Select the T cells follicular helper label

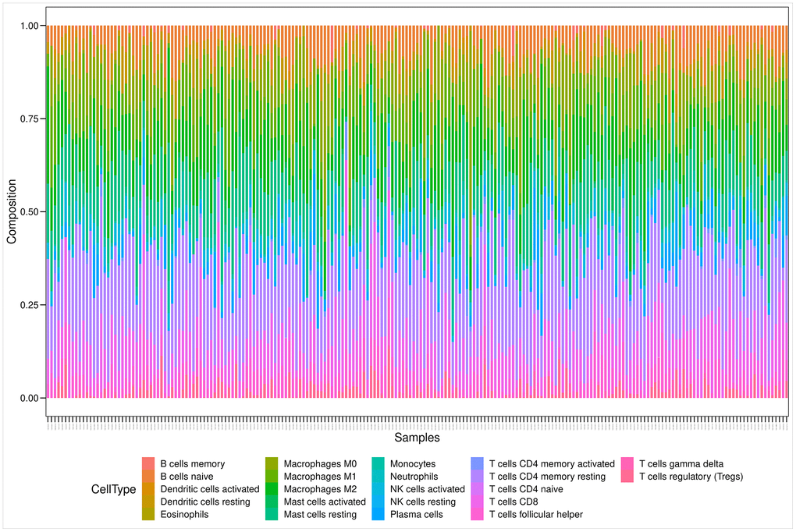(x=535, y=515)
